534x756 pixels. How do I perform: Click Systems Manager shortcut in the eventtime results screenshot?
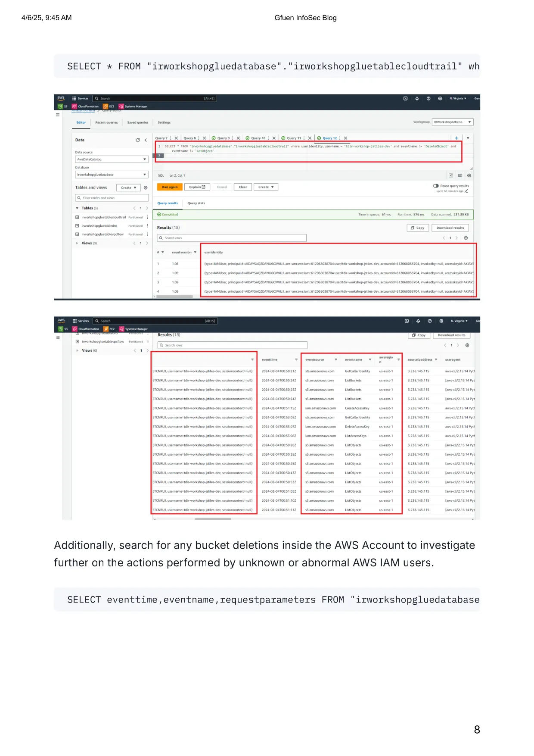click(x=133, y=329)
